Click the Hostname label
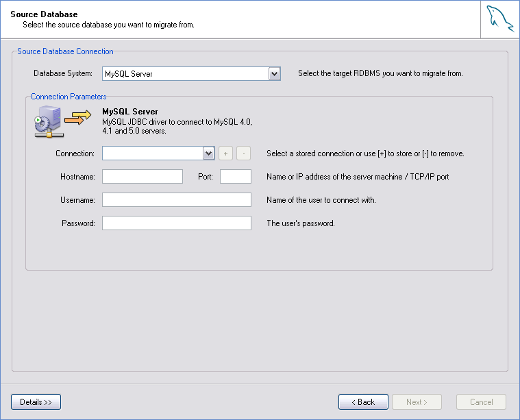This screenshot has height=420, width=520. pos(77,177)
